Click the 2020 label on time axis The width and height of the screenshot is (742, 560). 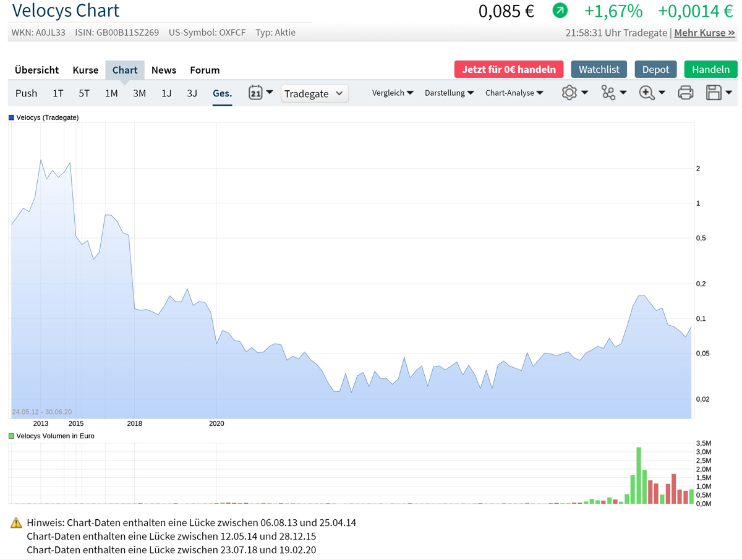216,424
